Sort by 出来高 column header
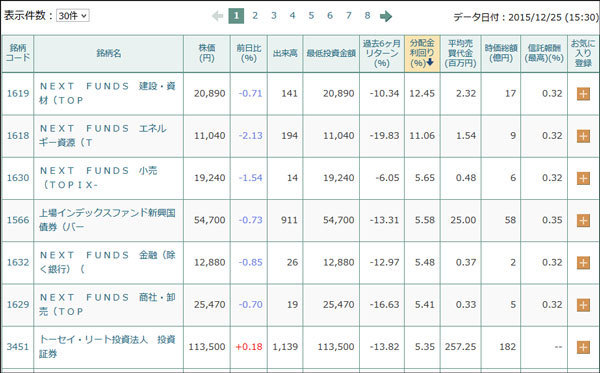Image resolution: width=600 pixels, height=373 pixels. (285, 53)
